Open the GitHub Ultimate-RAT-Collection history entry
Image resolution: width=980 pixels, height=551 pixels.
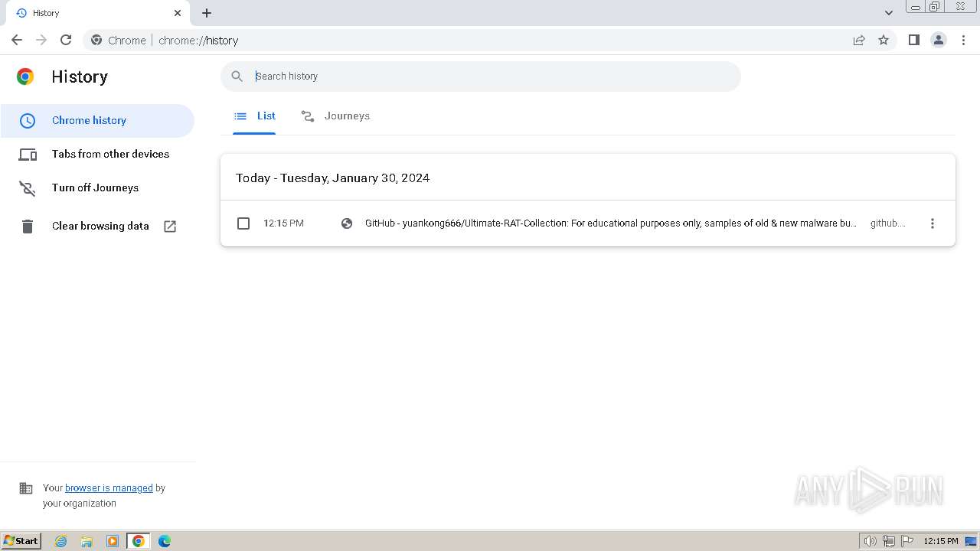point(610,223)
